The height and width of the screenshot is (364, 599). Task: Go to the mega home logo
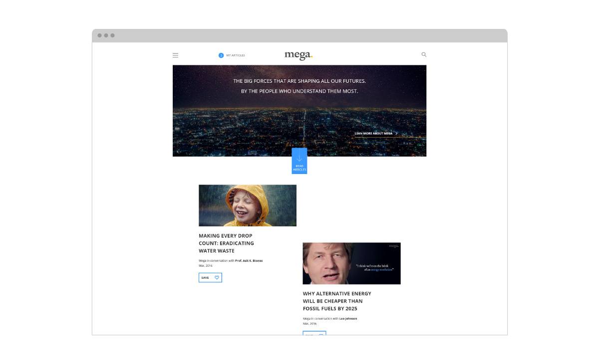[299, 55]
